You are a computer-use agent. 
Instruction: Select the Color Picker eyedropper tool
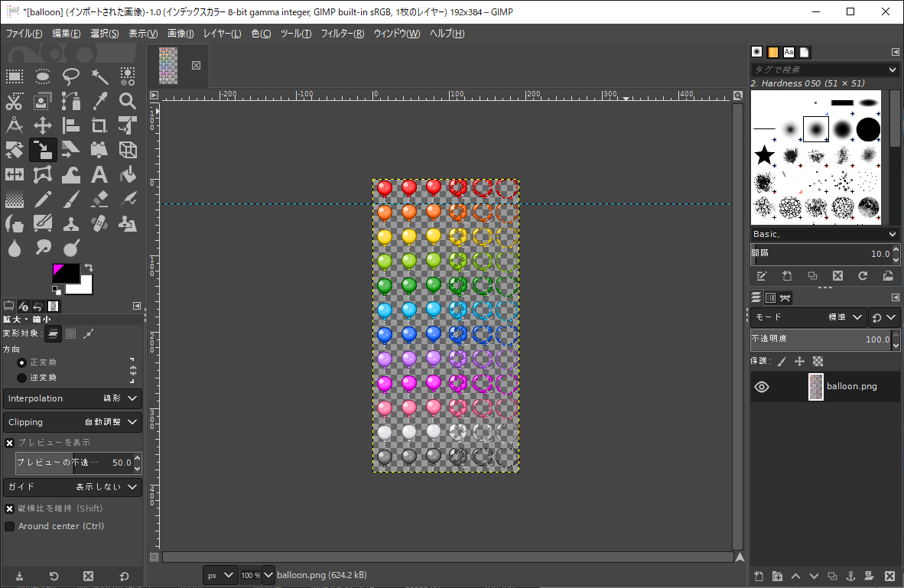tap(99, 101)
